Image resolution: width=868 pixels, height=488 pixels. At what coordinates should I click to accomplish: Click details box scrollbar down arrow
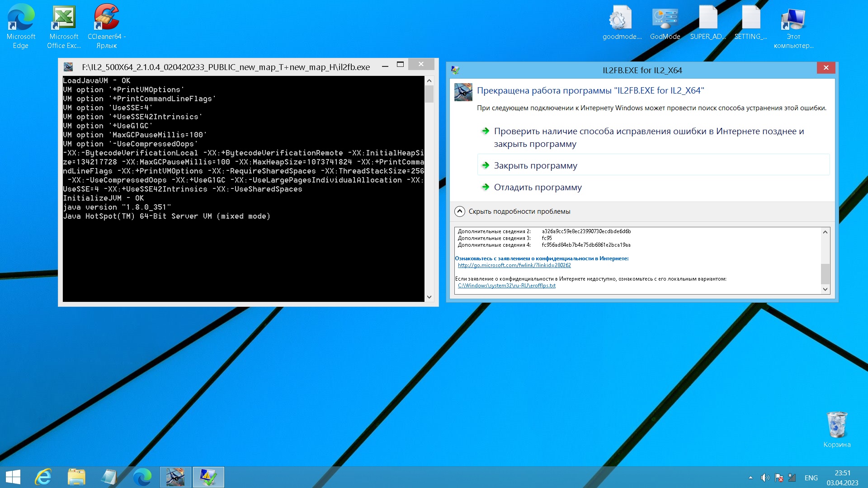(825, 289)
